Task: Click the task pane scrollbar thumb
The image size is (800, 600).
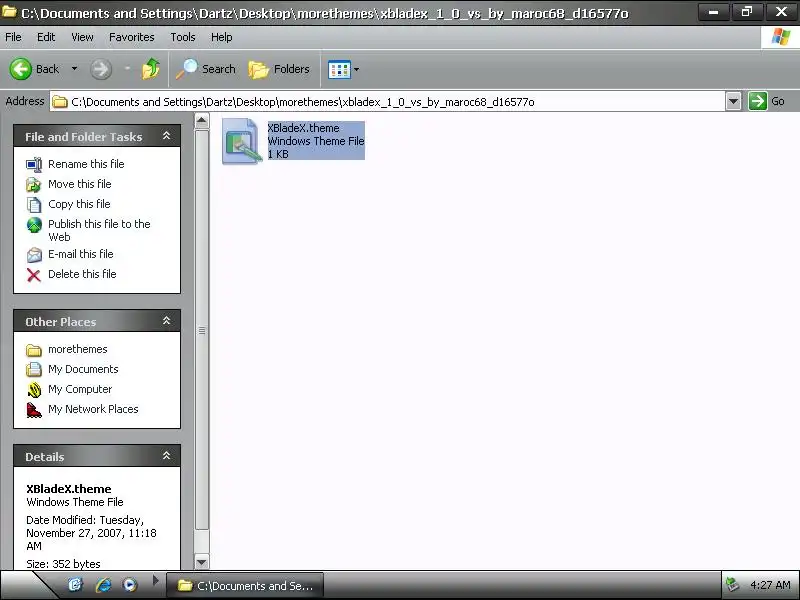Action: pos(202,331)
